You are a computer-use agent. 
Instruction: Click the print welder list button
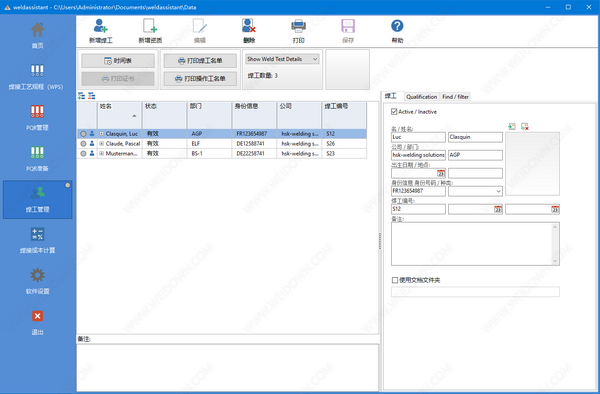pos(200,61)
